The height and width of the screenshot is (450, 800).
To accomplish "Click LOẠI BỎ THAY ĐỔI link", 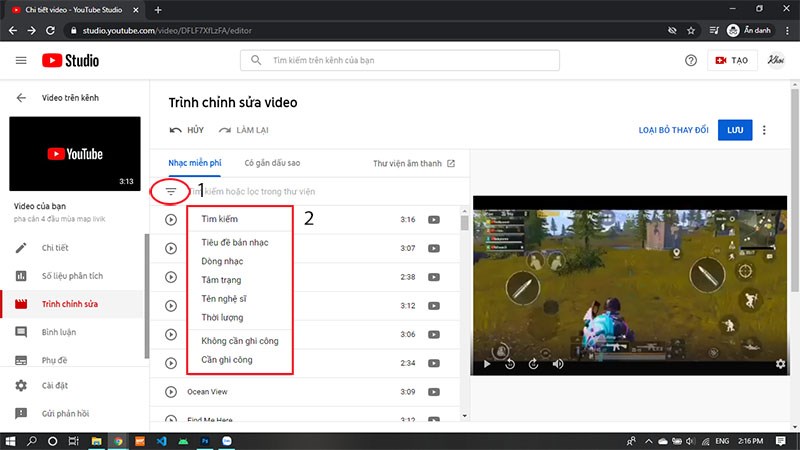I will pos(673,130).
